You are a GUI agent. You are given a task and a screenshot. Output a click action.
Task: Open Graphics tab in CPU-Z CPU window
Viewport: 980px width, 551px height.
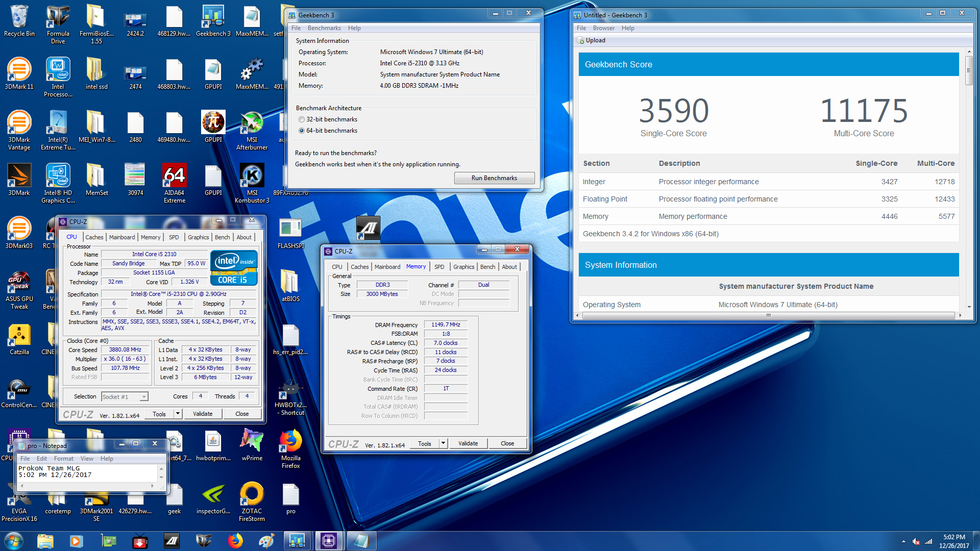pyautogui.click(x=199, y=237)
